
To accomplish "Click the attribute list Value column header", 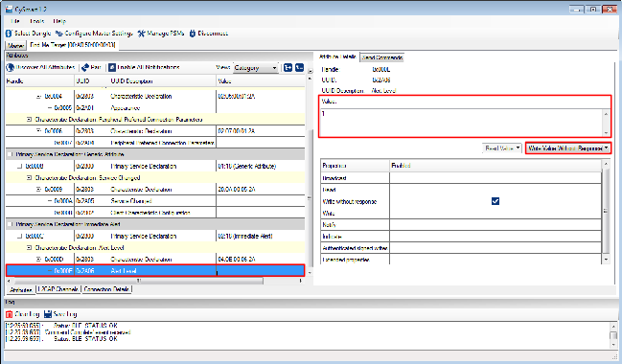I will pos(261,81).
